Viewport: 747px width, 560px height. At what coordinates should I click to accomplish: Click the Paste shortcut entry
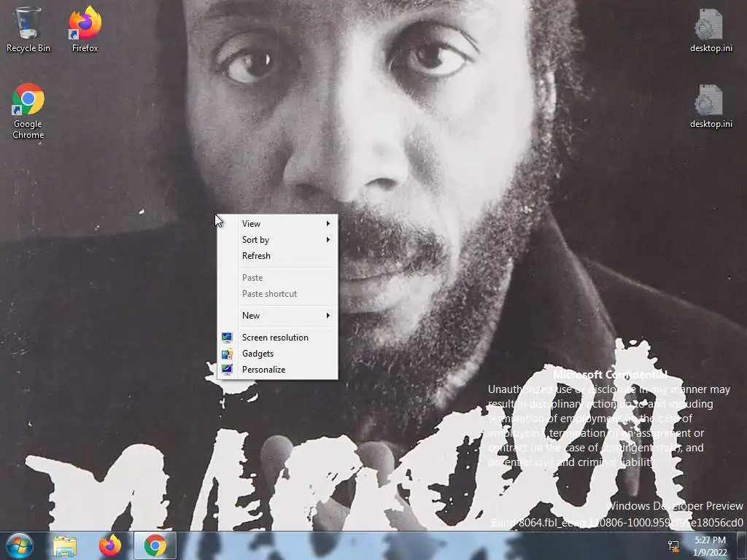pos(277,294)
